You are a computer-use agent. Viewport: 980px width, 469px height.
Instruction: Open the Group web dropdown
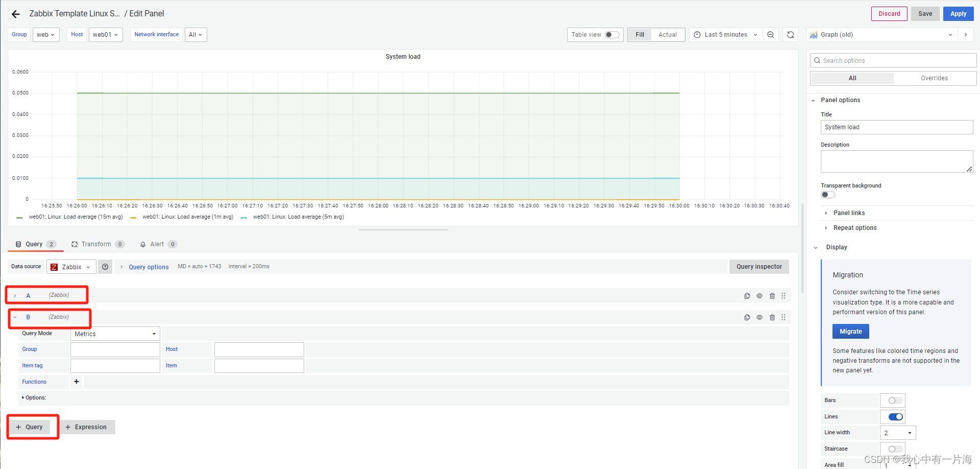point(46,35)
